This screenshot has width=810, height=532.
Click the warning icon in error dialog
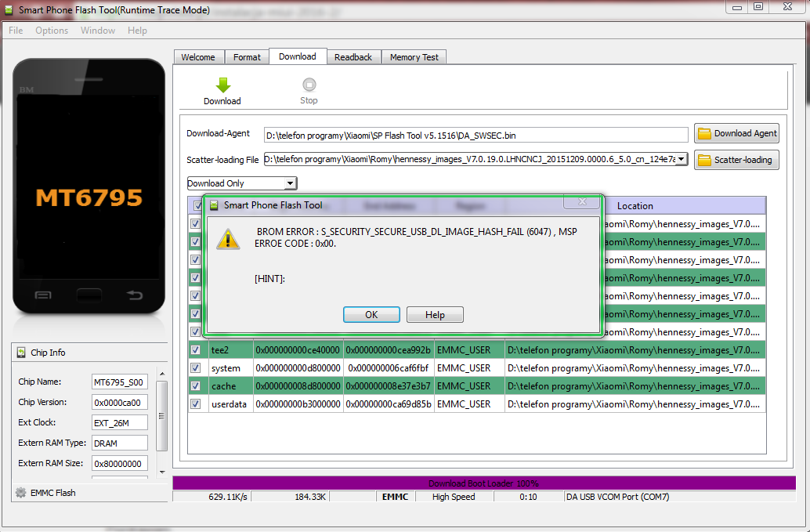[x=228, y=239]
